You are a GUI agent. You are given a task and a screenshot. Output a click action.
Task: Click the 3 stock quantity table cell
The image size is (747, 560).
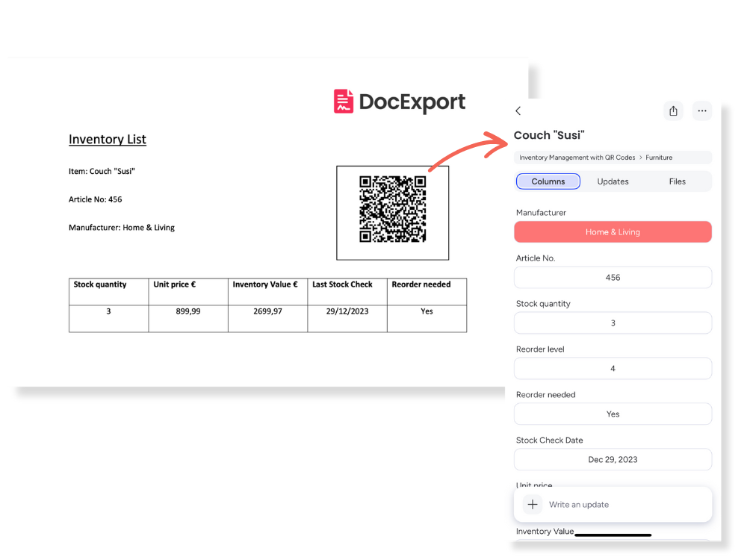[108, 318]
